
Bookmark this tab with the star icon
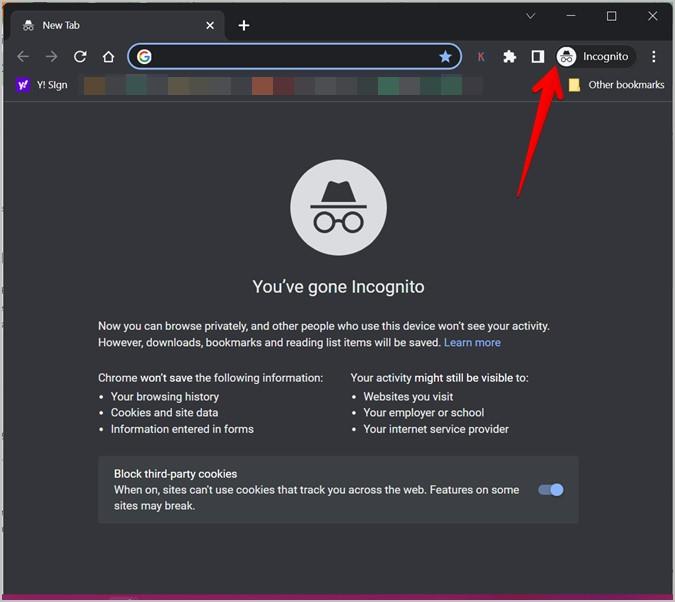pyautogui.click(x=445, y=56)
